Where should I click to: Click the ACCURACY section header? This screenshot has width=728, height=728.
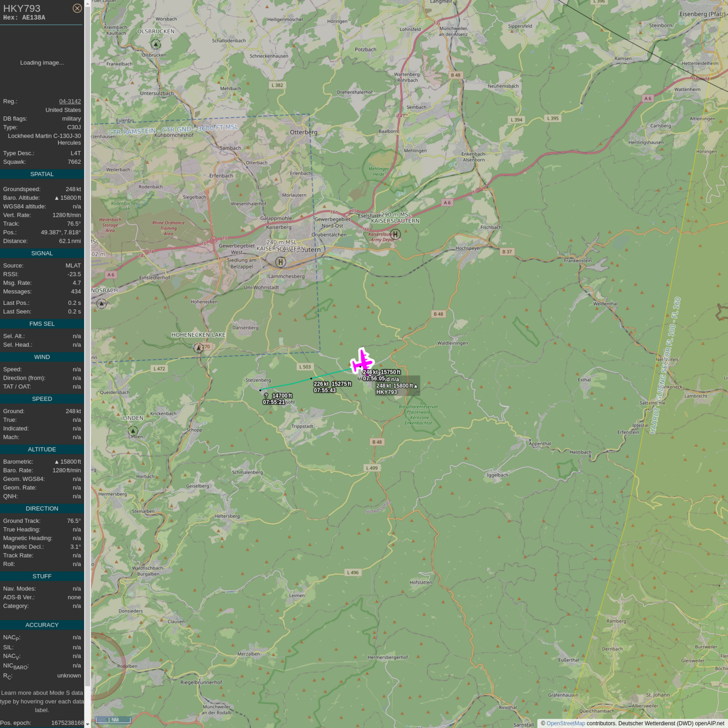coord(42,625)
